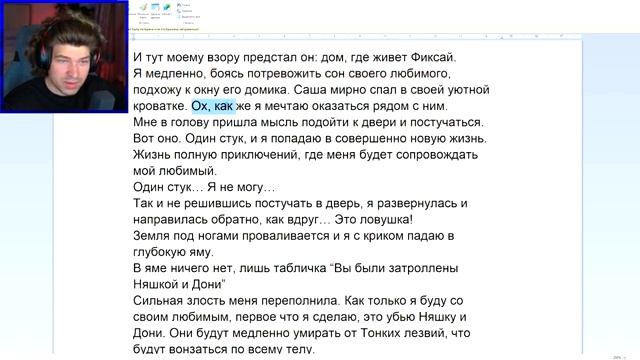The height and width of the screenshot is (360, 640).
Task: Insert date and time from the ribbon
Action: (x=155, y=10)
